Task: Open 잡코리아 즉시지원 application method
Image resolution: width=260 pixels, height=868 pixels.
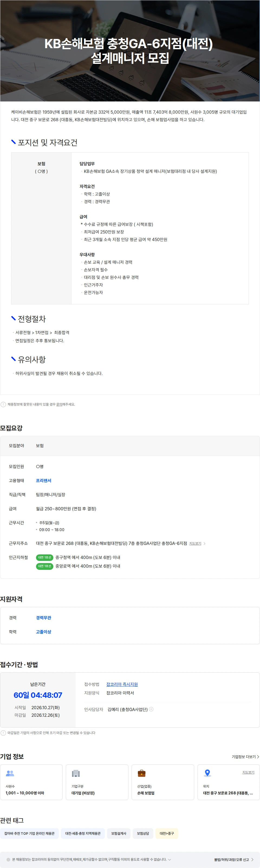Action: pos(122,684)
